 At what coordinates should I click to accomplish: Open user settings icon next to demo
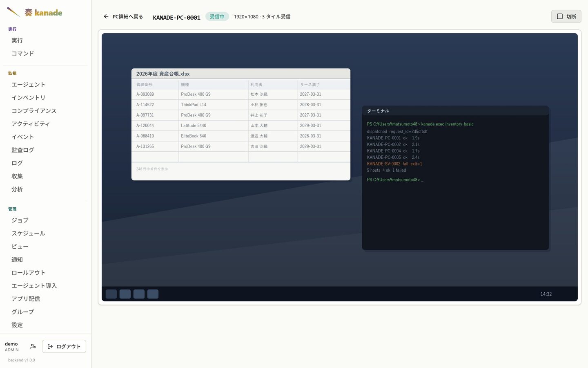pyautogui.click(x=33, y=346)
